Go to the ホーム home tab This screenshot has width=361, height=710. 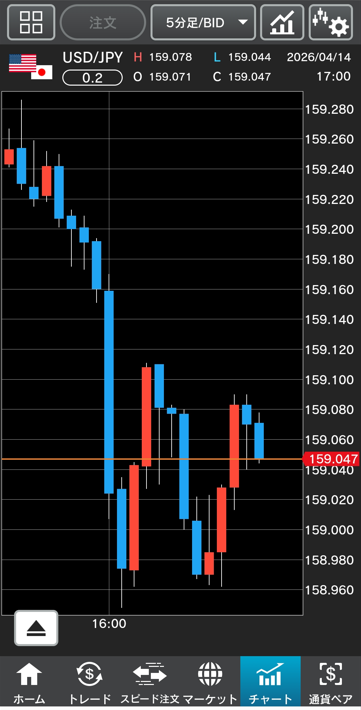29,681
